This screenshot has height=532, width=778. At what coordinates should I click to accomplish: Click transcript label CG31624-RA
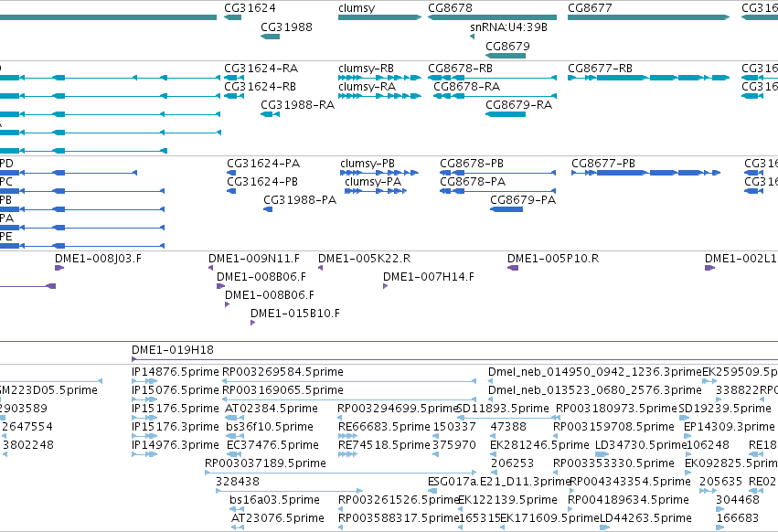[261, 69]
